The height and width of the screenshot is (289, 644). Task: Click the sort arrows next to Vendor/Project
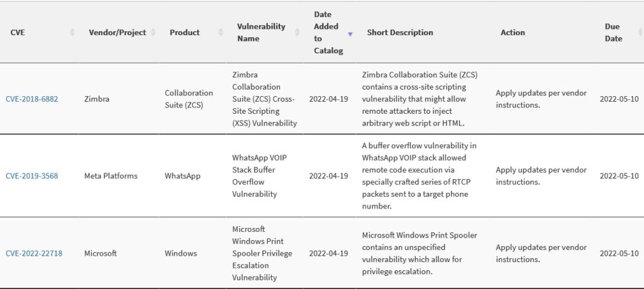153,33
